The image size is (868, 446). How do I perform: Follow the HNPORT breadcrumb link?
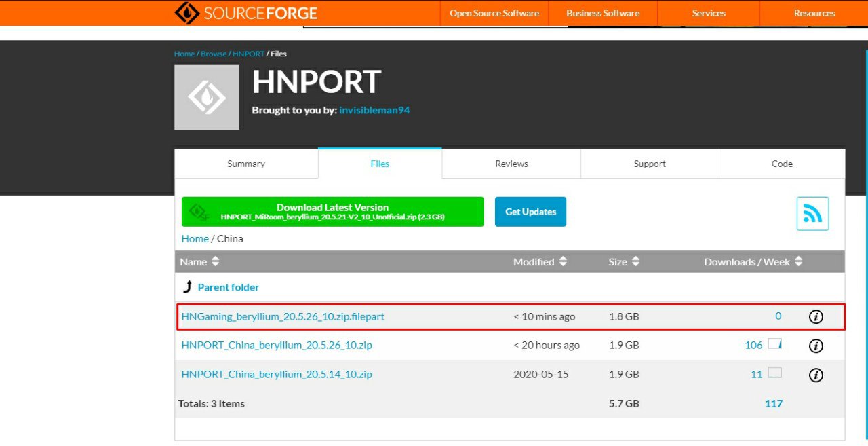(248, 54)
